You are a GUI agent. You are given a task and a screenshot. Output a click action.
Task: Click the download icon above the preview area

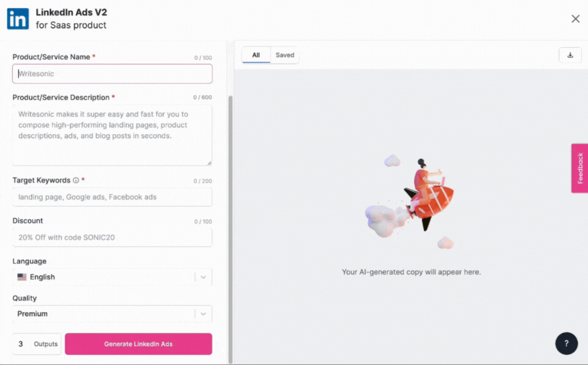click(570, 55)
